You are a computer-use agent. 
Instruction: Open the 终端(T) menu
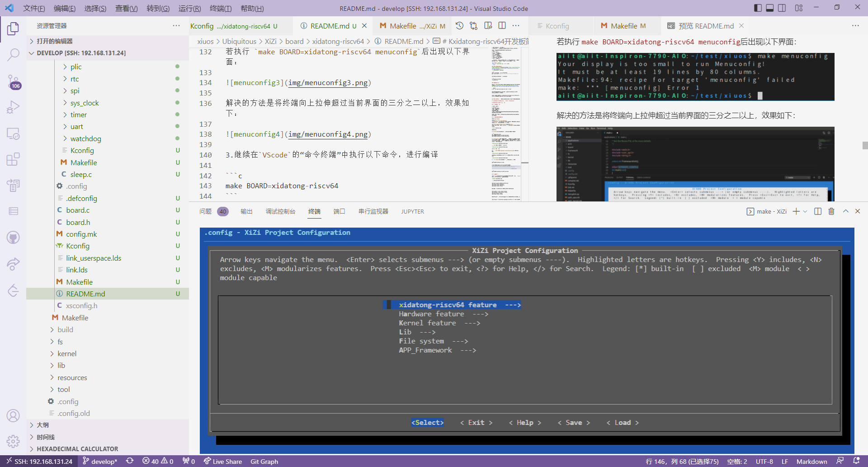pos(220,8)
